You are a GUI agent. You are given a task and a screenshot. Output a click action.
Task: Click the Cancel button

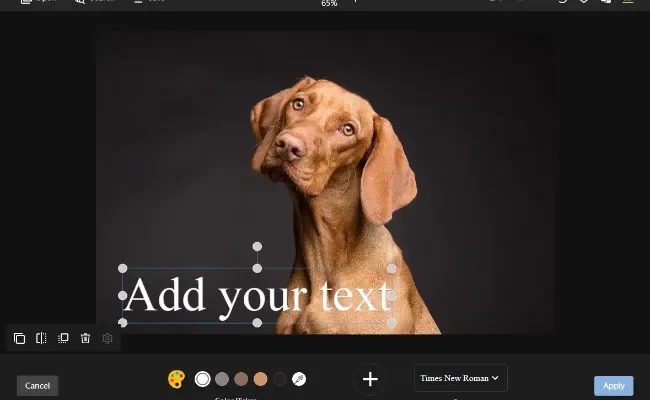(x=37, y=385)
